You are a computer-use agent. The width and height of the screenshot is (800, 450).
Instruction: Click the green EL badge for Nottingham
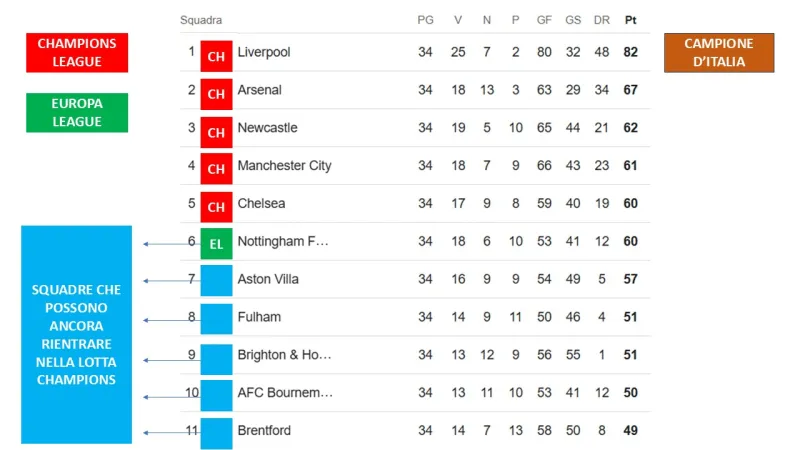216,244
